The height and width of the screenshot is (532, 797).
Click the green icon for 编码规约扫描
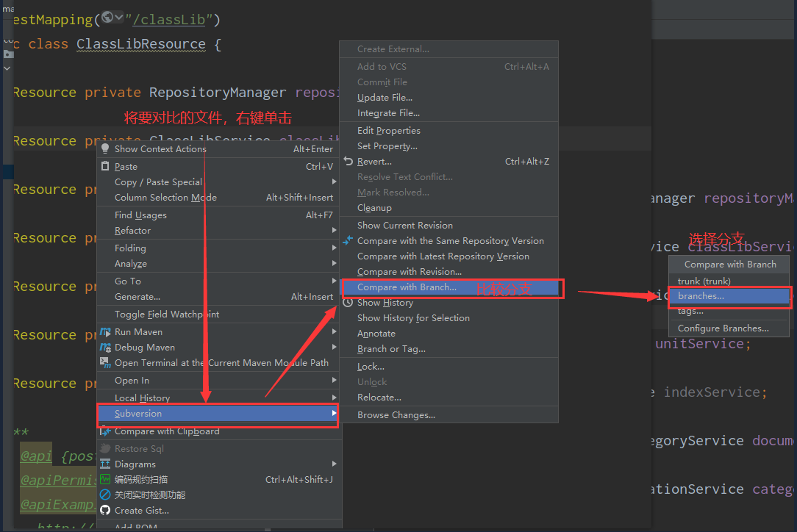(x=105, y=479)
